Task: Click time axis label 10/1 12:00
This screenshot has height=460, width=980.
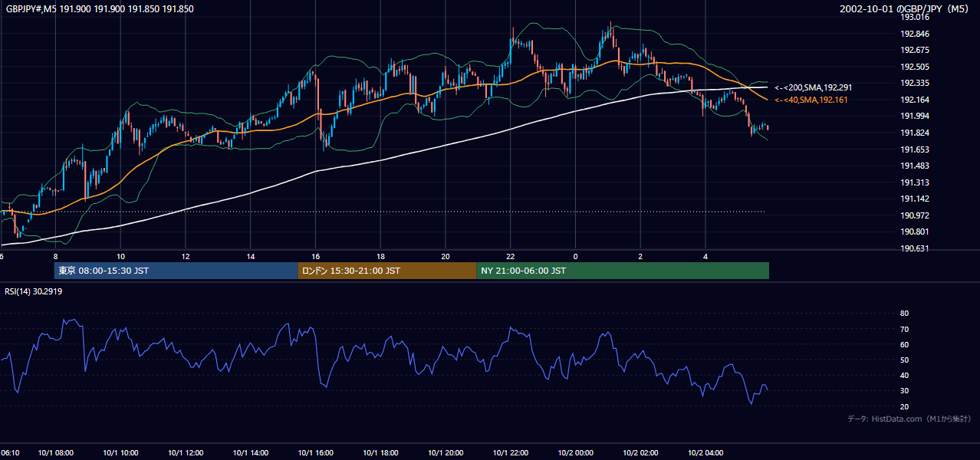Action: pyautogui.click(x=186, y=453)
